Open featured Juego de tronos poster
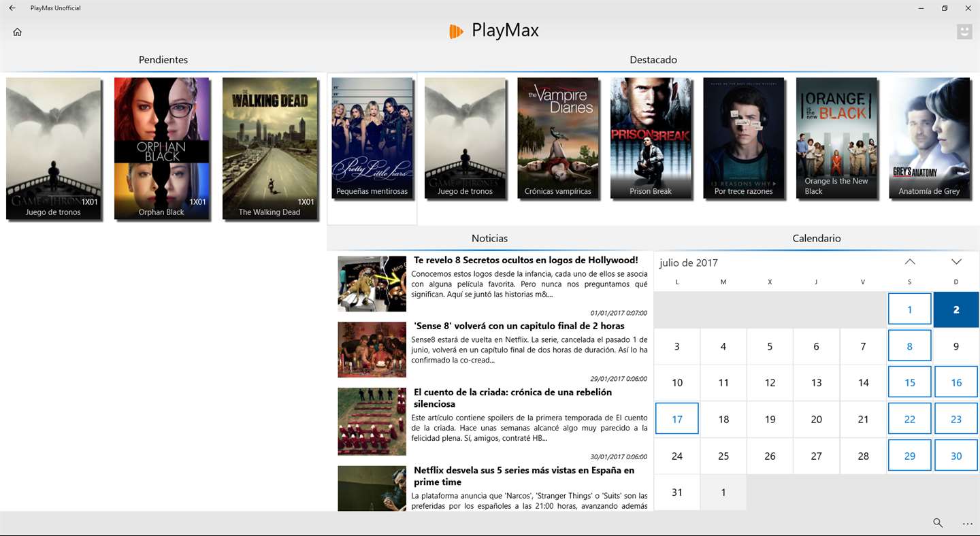Screen dimensions: 980x536 [465, 138]
